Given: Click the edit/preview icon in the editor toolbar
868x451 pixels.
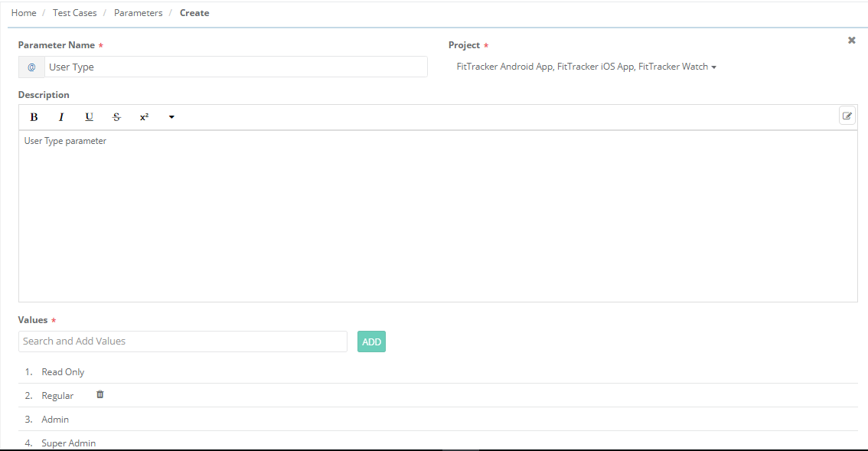Looking at the screenshot, I should point(847,115).
